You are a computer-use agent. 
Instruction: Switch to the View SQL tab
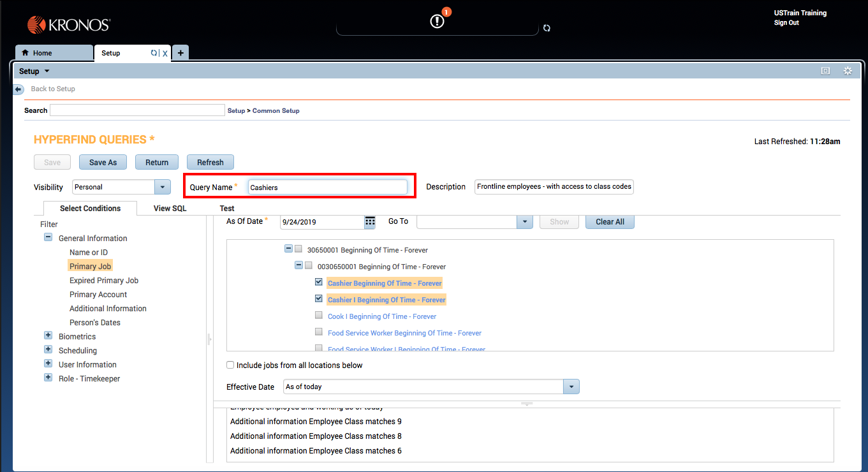pos(170,209)
